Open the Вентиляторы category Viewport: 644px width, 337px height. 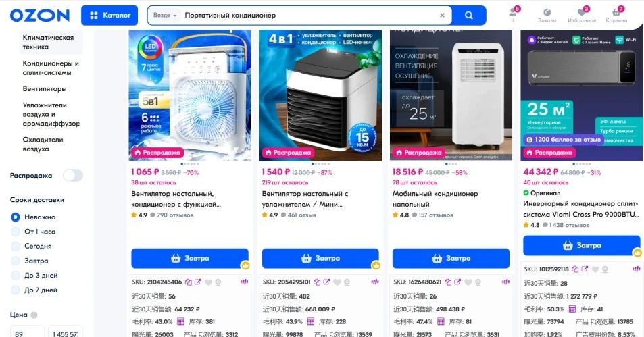point(45,88)
